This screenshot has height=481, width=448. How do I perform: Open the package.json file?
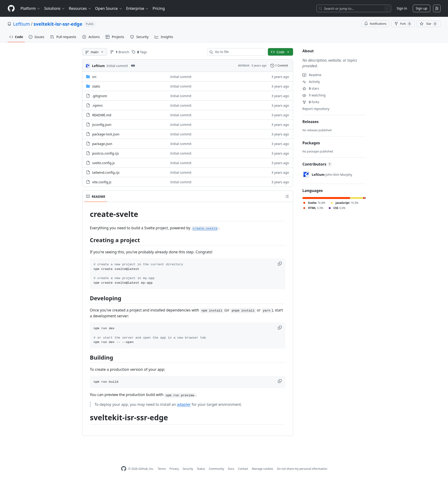coord(102,144)
